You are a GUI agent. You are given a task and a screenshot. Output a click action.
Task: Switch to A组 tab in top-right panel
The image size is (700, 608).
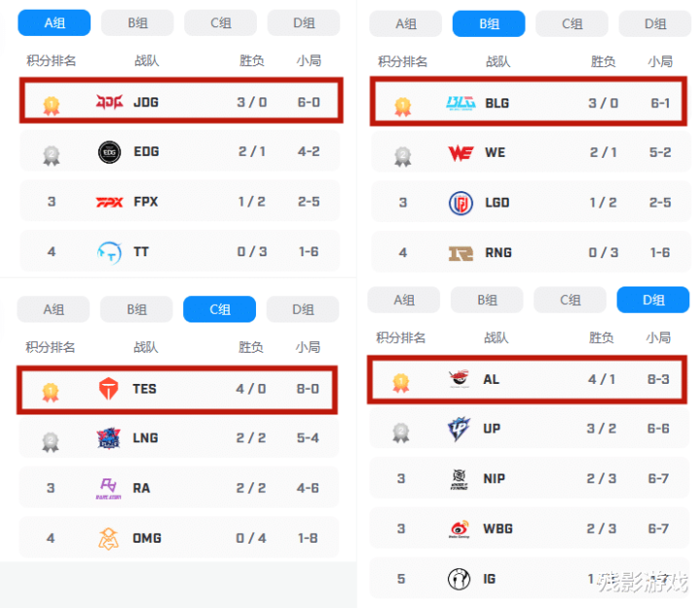(406, 23)
